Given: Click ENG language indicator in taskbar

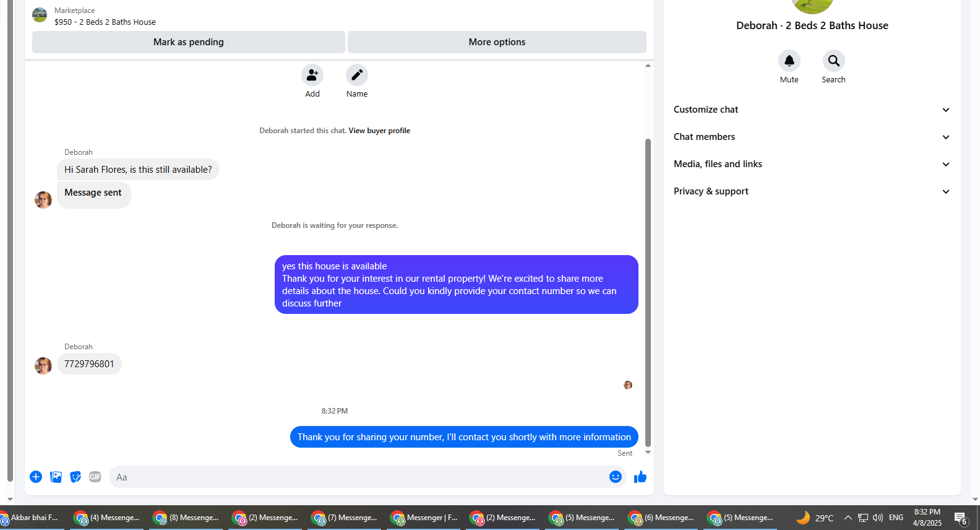Looking at the screenshot, I should tap(896, 518).
